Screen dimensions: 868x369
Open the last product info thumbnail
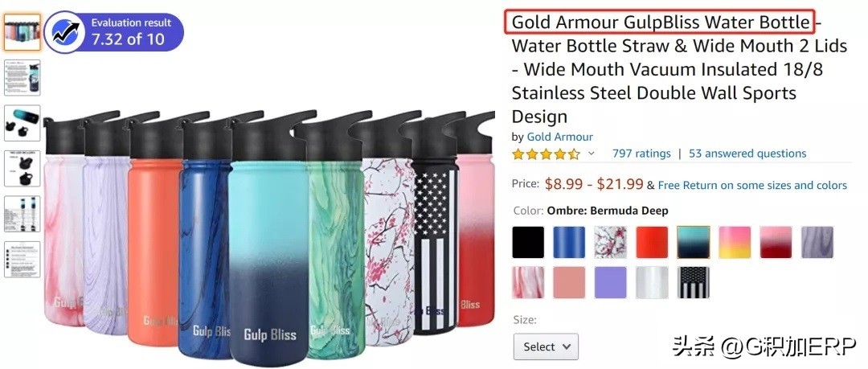click(x=23, y=260)
